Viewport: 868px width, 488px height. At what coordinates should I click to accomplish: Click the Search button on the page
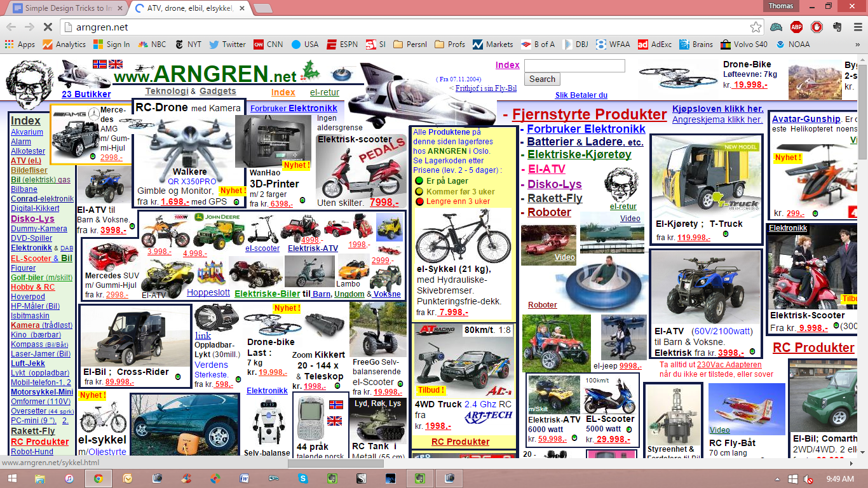point(542,79)
